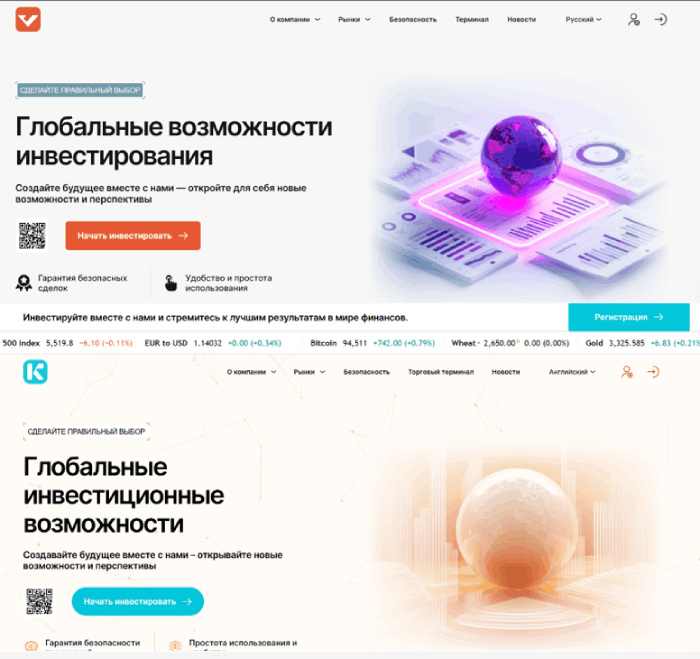The width and height of the screenshot is (700, 659).
Task: Open Безопасность in the top menu
Action: [413, 20]
